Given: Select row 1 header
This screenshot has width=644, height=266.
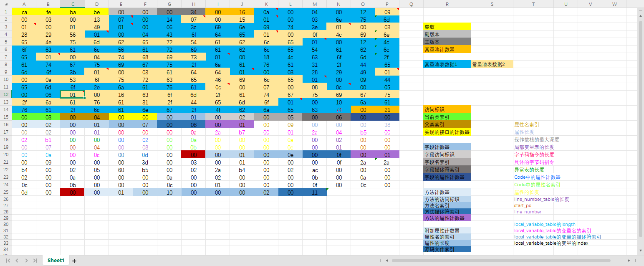Looking at the screenshot, I should point(6,12).
